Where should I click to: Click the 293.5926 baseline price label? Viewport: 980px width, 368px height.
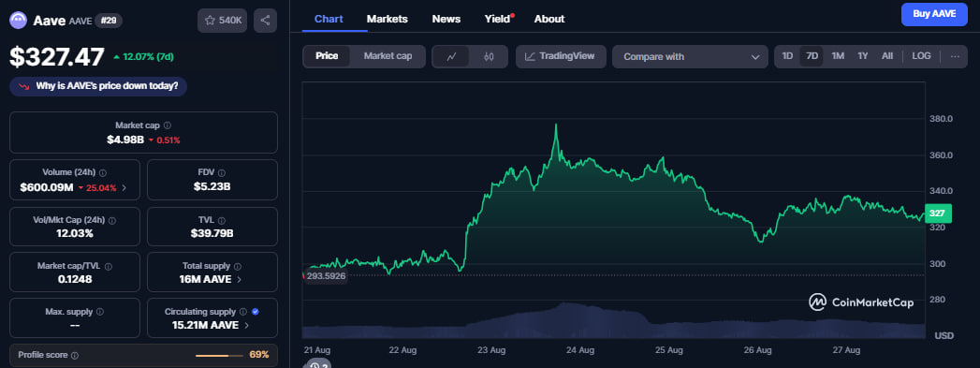point(326,275)
